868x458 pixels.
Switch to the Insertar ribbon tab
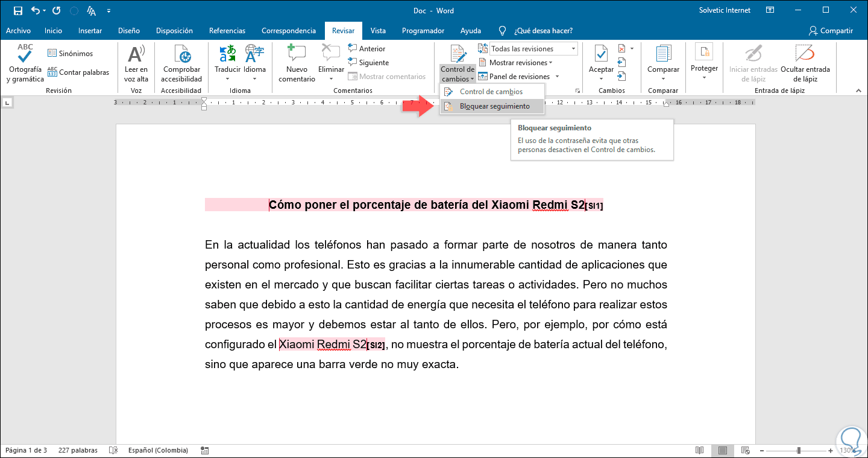pyautogui.click(x=90, y=31)
